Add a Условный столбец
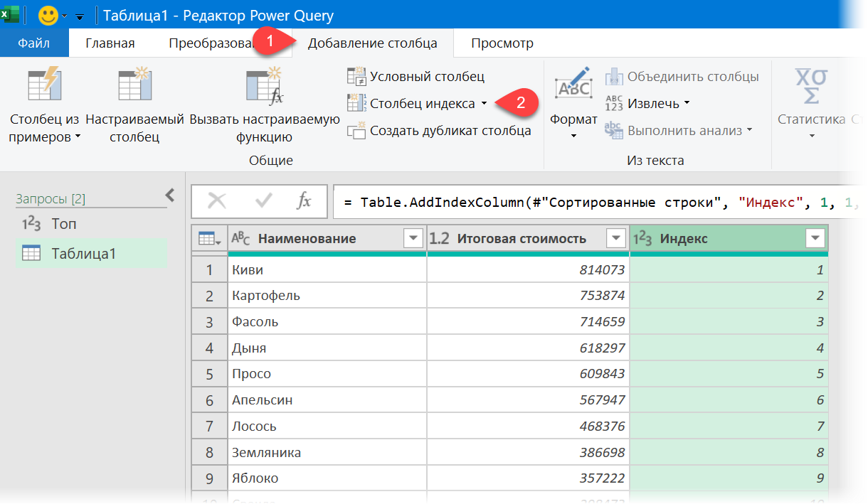This screenshot has width=868, height=504. click(x=416, y=76)
